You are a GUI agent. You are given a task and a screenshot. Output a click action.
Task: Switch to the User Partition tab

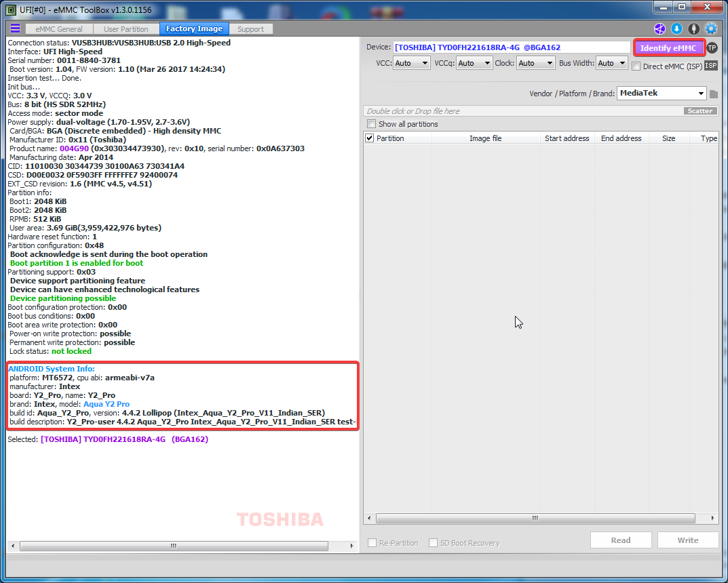coord(126,28)
